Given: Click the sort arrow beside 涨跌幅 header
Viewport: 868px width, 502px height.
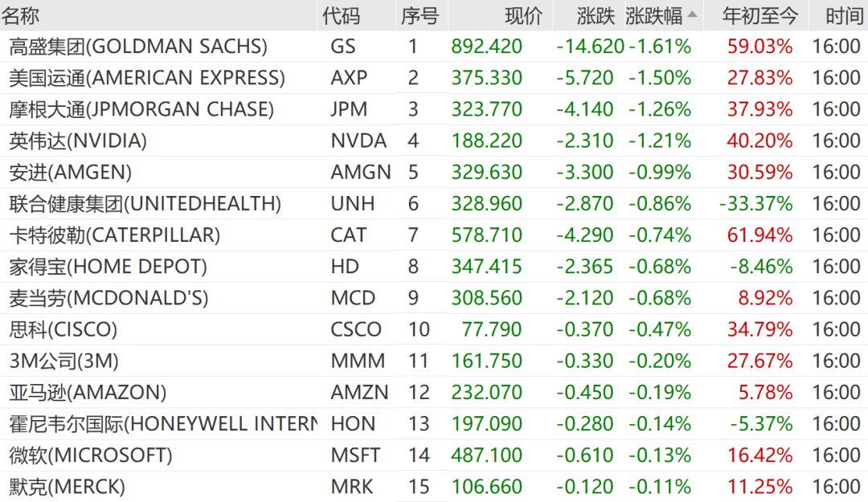Looking at the screenshot, I should pyautogui.click(x=692, y=14).
